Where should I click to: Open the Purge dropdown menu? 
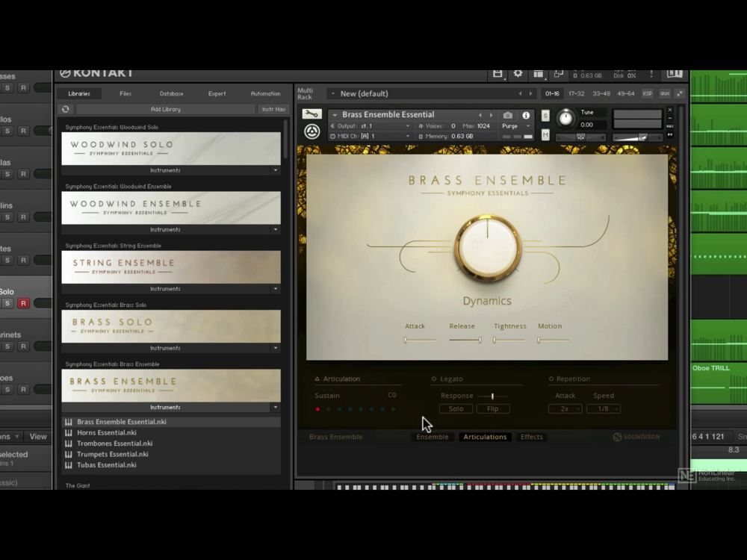click(515, 126)
